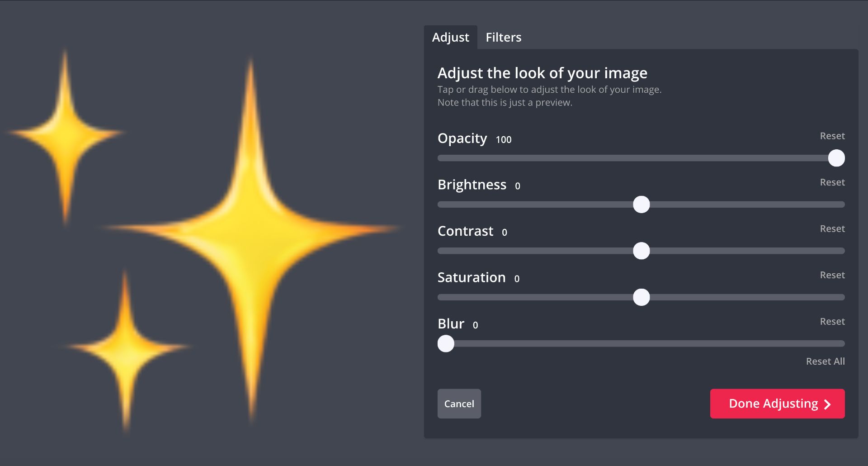The height and width of the screenshot is (466, 868).
Task: Click the top-left small sparkle
Action: (x=66, y=133)
